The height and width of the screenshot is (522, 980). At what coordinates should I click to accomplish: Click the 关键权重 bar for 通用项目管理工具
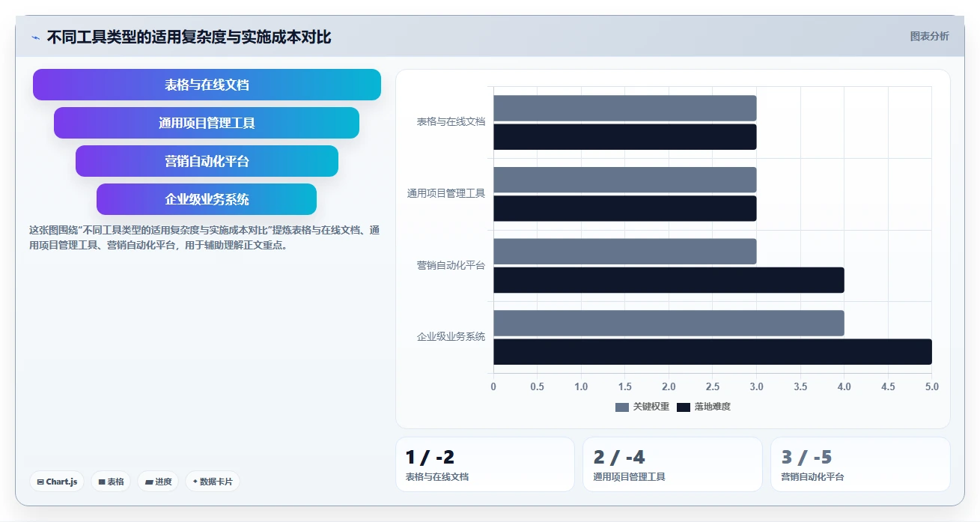pos(624,180)
